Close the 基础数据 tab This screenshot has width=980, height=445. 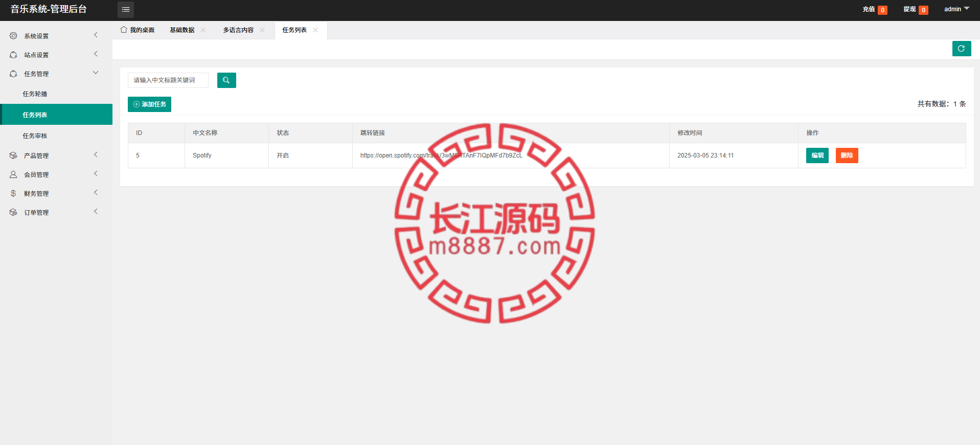203,30
